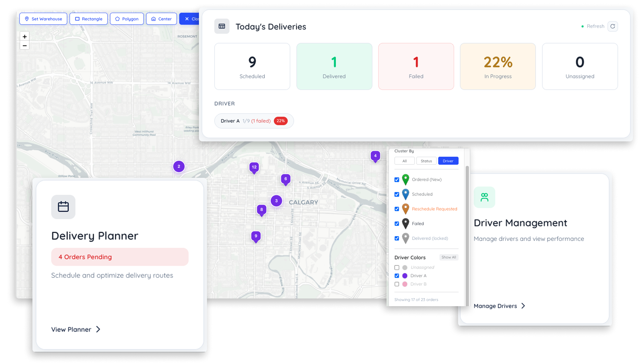Click the Center map tool
642x364 pixels.
162,19
